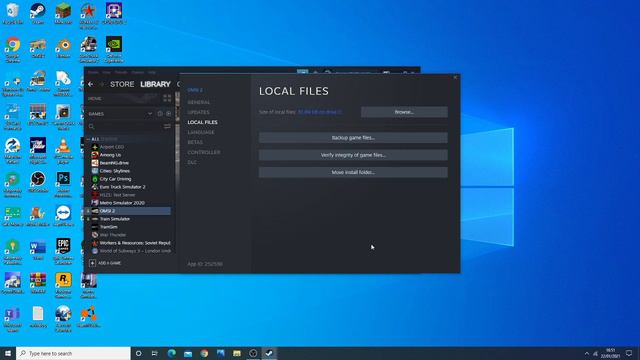
Task: Click Backup game files button
Action: click(x=353, y=138)
